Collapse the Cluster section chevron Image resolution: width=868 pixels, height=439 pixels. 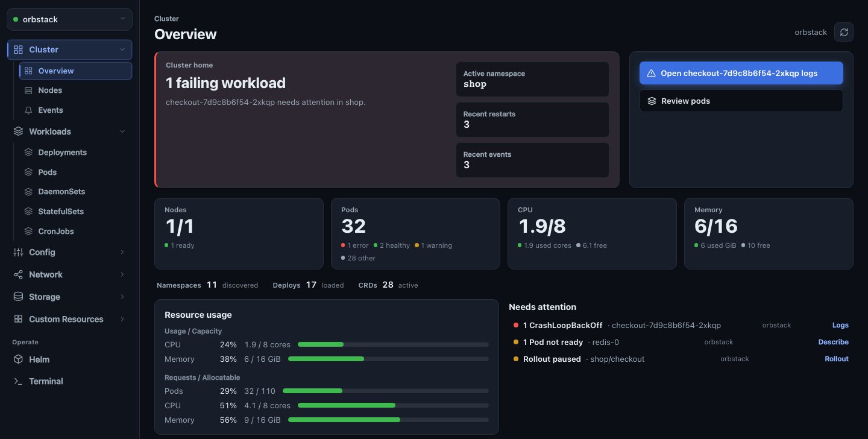[x=122, y=49]
